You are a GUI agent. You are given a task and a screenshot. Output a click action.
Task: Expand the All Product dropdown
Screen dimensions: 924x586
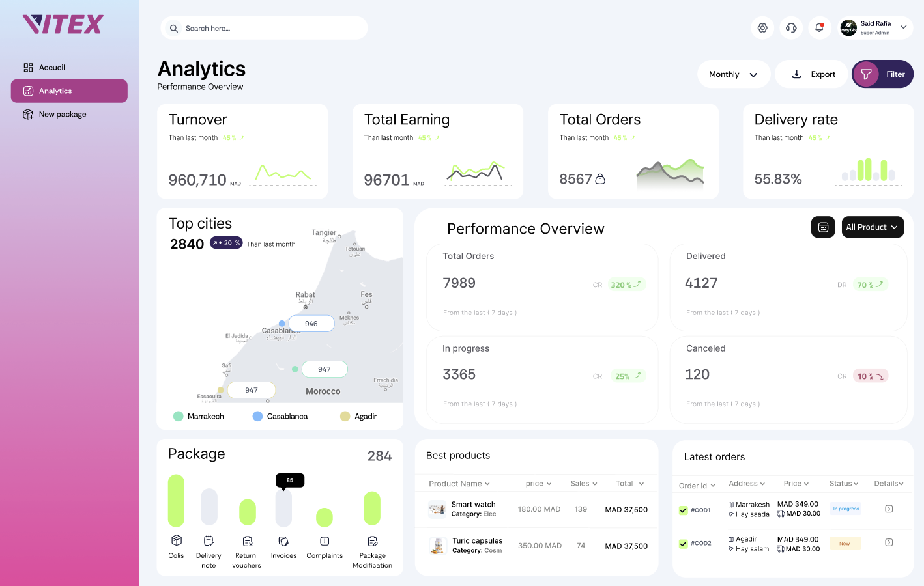tap(873, 227)
